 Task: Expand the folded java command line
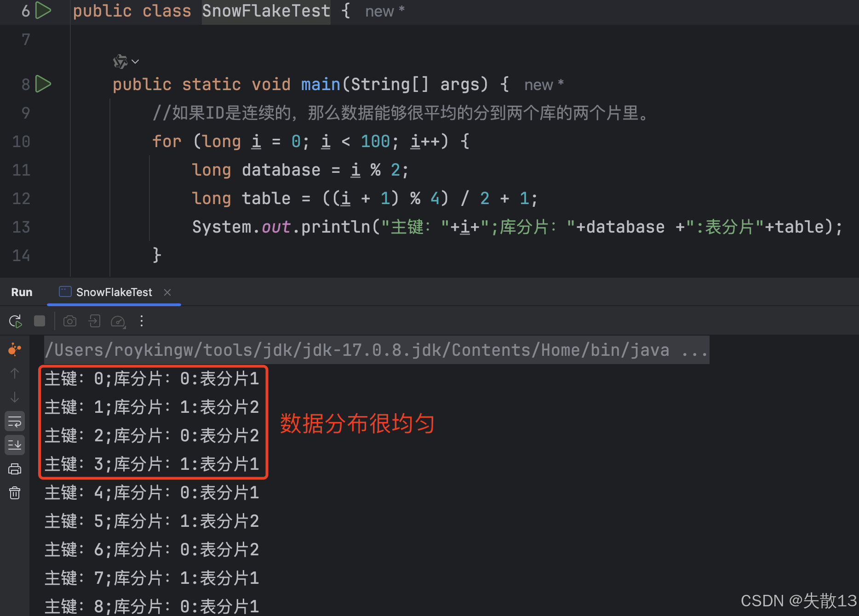tap(377, 350)
